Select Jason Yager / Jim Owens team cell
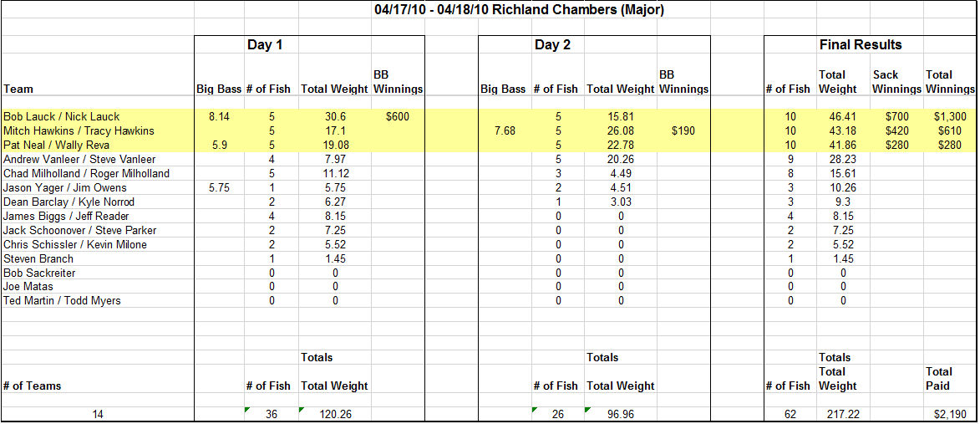This screenshot has width=980, height=424. [64, 187]
